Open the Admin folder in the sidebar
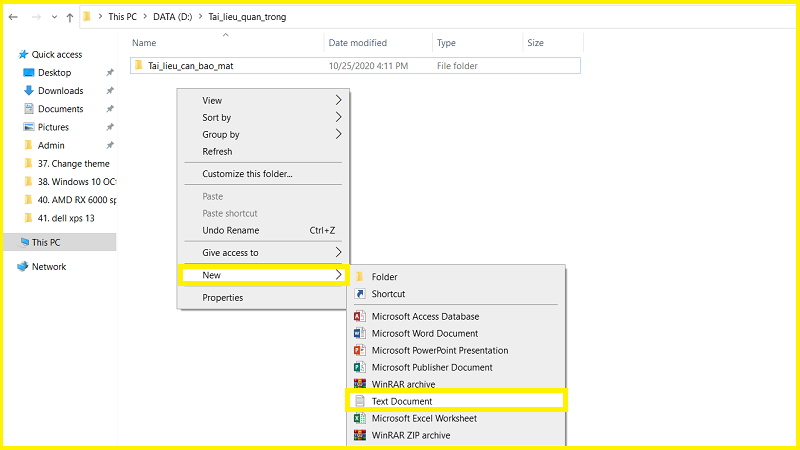800x450 pixels. [x=51, y=145]
